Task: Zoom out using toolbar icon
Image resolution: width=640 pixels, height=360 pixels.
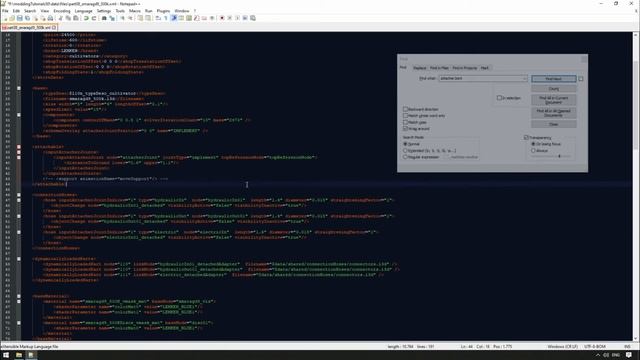Action: coord(130,18)
